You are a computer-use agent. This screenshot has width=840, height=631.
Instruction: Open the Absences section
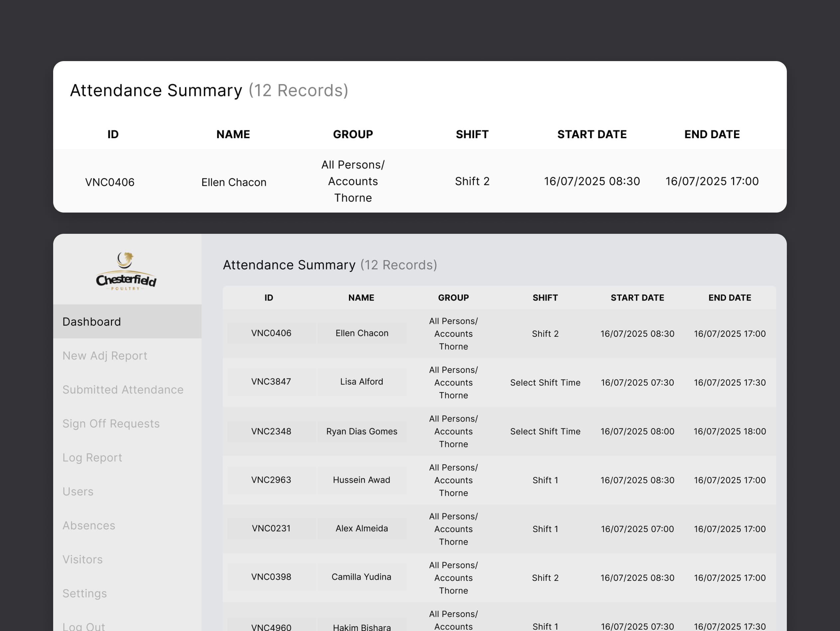click(89, 525)
